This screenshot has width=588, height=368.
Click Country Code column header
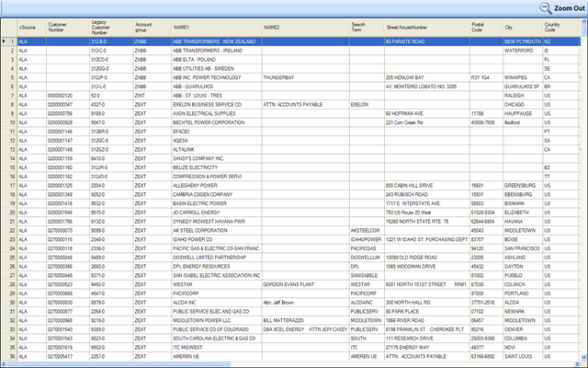[561, 28]
